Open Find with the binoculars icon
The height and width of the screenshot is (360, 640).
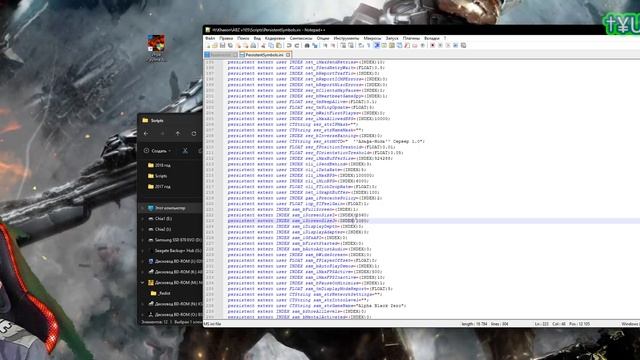307,45
